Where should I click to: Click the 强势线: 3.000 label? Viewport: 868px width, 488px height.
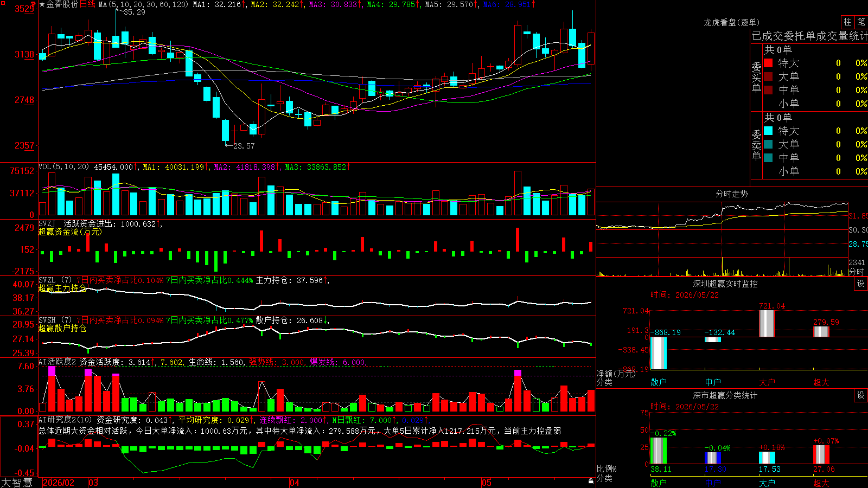277,362
